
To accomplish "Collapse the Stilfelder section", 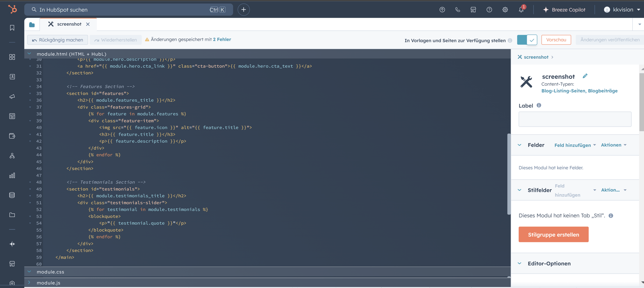I will 520,190.
